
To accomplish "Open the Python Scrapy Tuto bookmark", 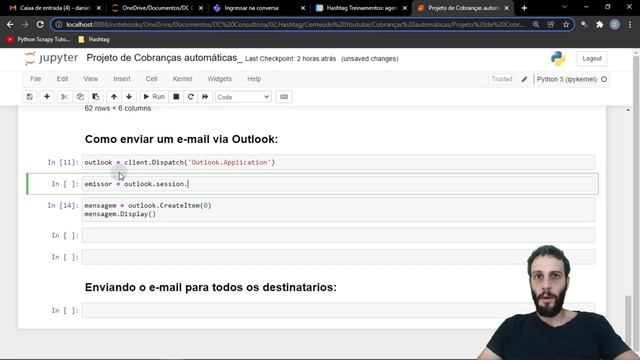I will (x=38, y=40).
